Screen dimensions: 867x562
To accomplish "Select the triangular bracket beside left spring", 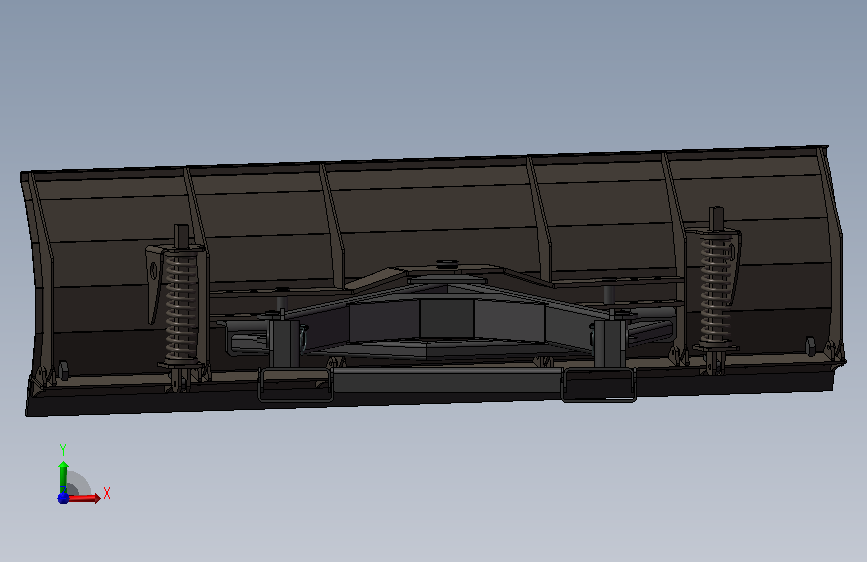I will pos(154,284).
